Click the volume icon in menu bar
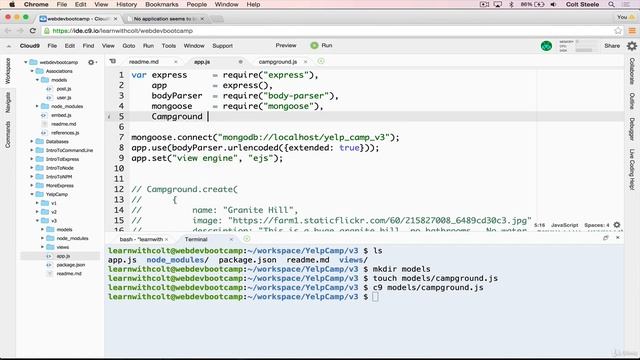 tap(553, 4)
